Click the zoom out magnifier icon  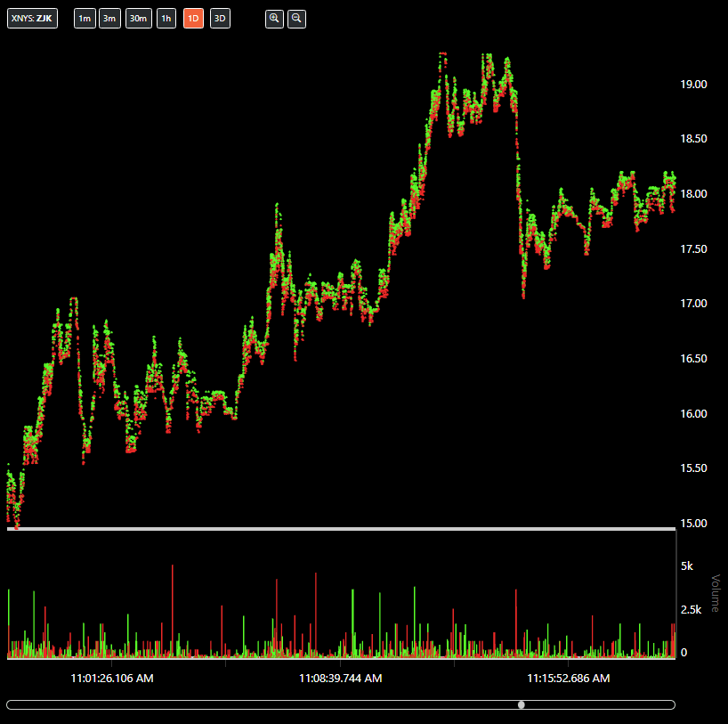point(297,19)
